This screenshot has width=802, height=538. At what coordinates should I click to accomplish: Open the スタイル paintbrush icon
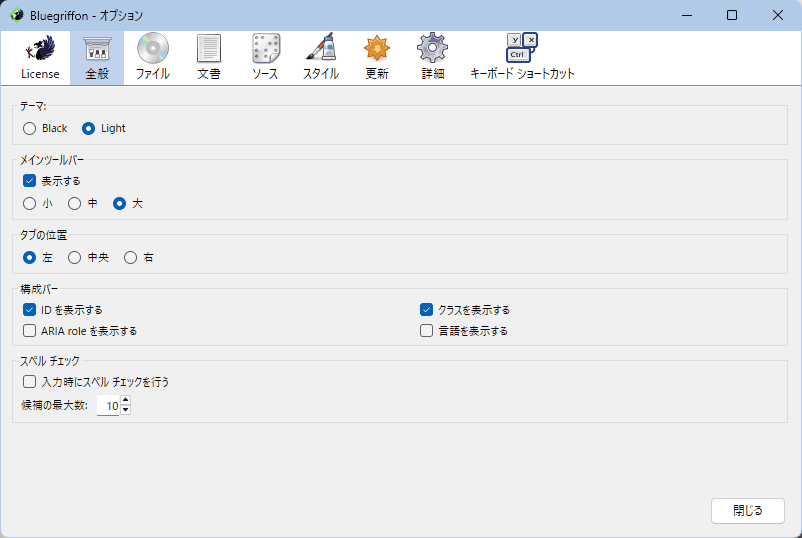[321, 49]
